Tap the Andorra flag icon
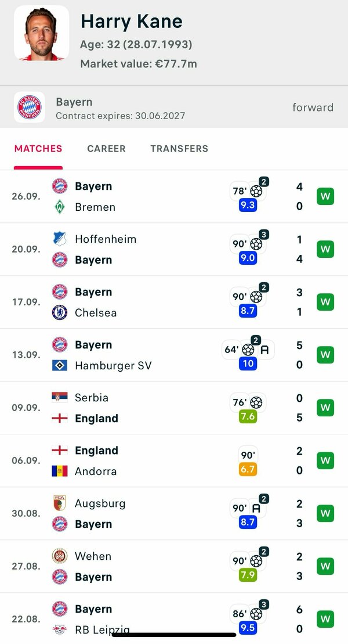The image size is (348, 644). [60, 471]
